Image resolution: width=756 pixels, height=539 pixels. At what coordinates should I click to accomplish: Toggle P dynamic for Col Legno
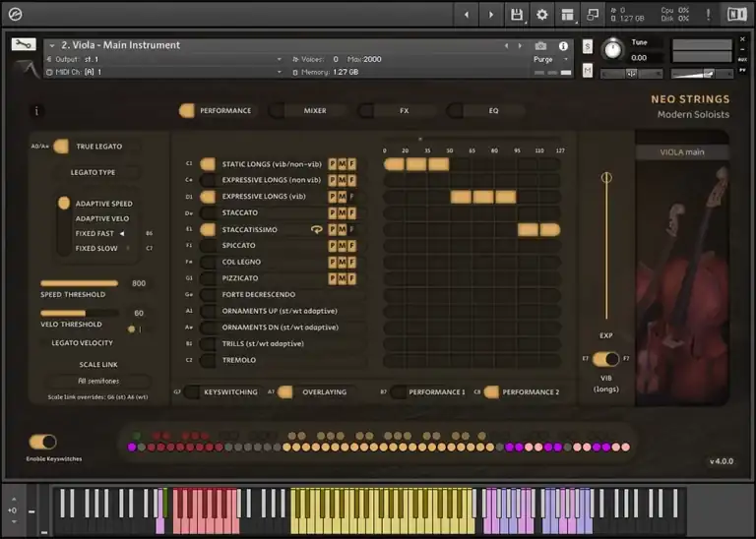click(332, 262)
